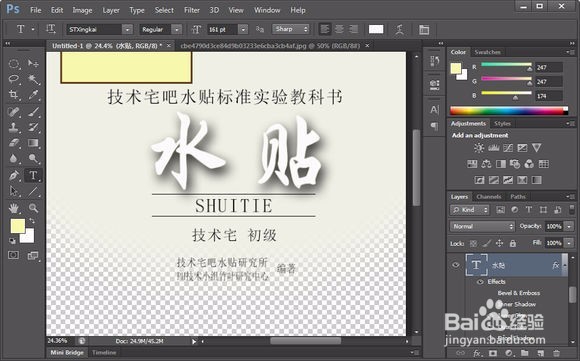Viewport: 580px width, 361px height.
Task: Select the Magic Wand tool
Action: (33, 79)
